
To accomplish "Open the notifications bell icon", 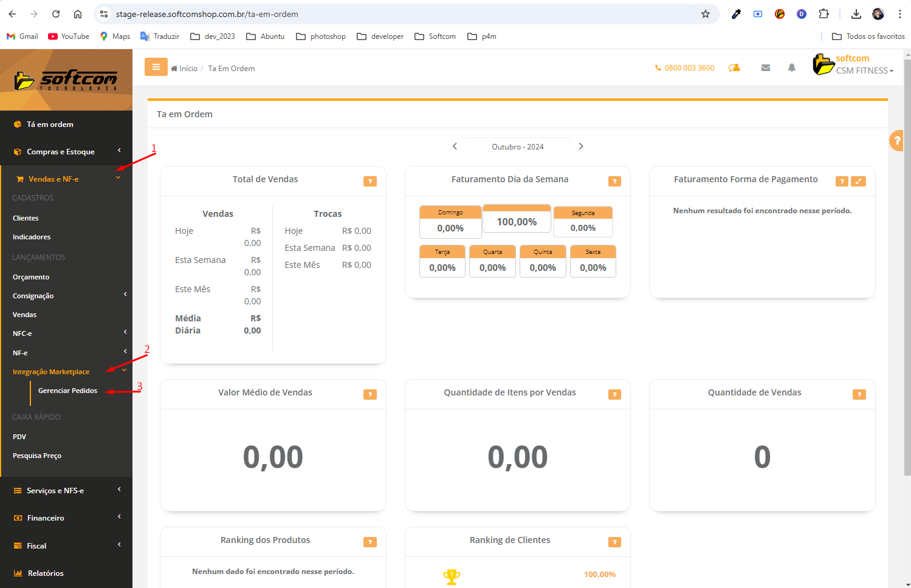I will [791, 68].
